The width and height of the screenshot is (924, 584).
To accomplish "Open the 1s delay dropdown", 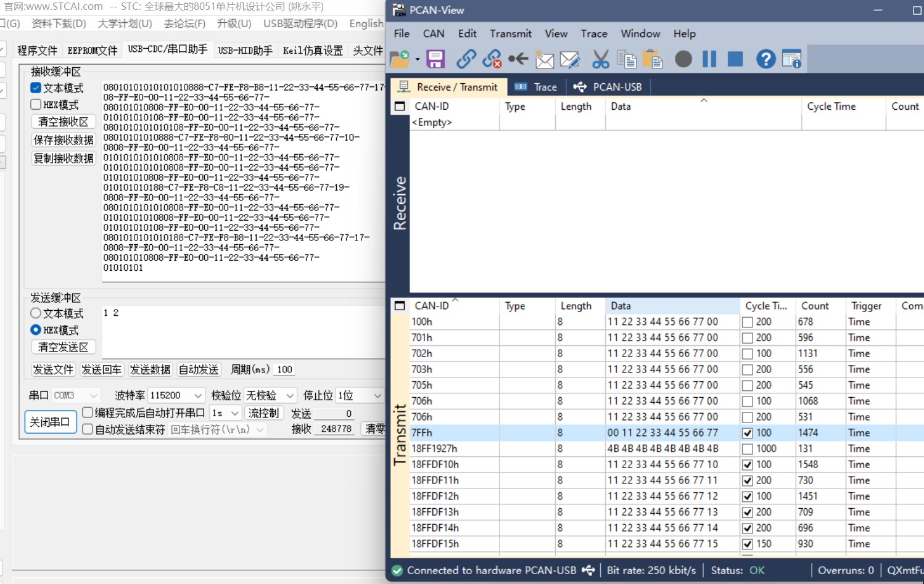I will click(x=225, y=413).
